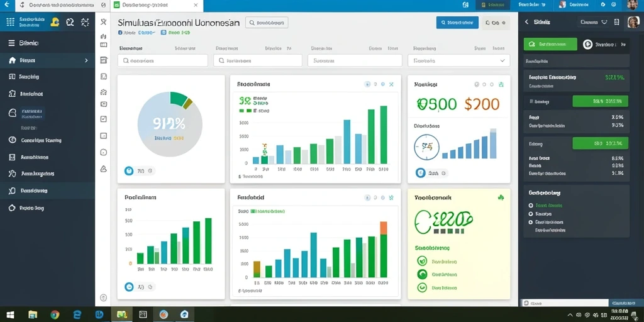
Task: Click the blue back arrow at top-left
Action: pyautogui.click(x=6, y=5)
